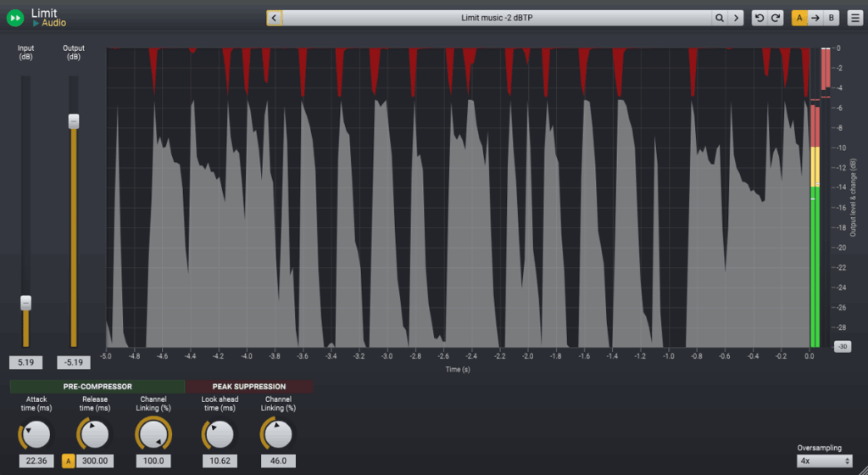Click the Output dB slider handle

pos(74,121)
